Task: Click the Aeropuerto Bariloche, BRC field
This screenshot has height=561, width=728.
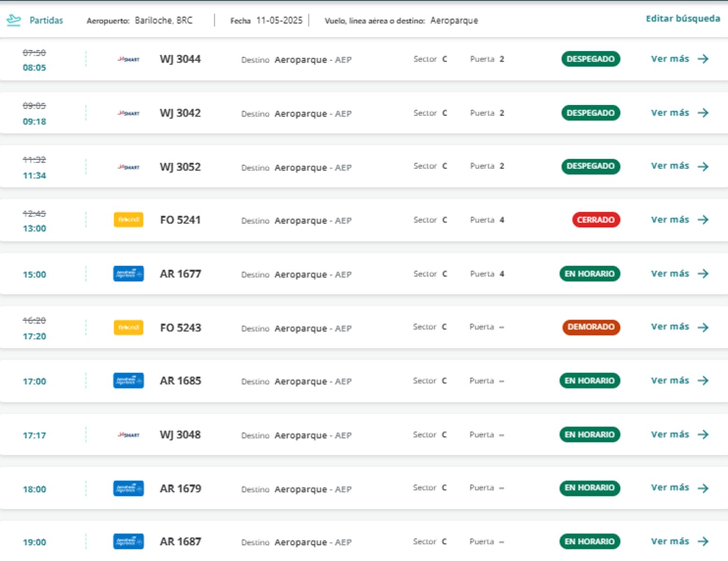Action: [163, 20]
